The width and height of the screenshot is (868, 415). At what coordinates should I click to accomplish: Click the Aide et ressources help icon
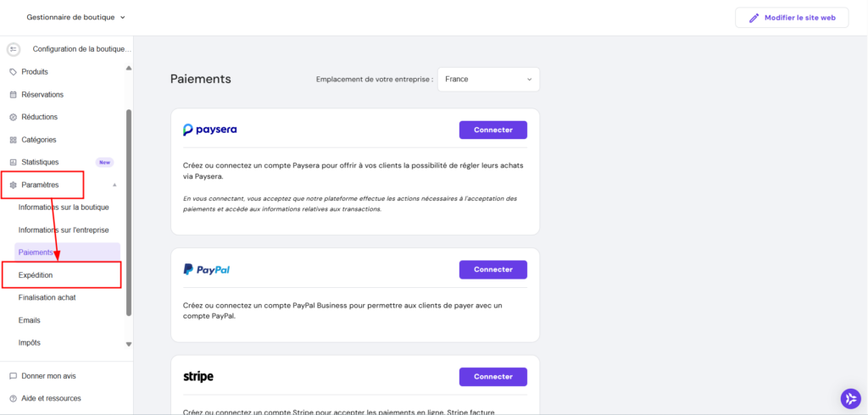[x=13, y=398]
